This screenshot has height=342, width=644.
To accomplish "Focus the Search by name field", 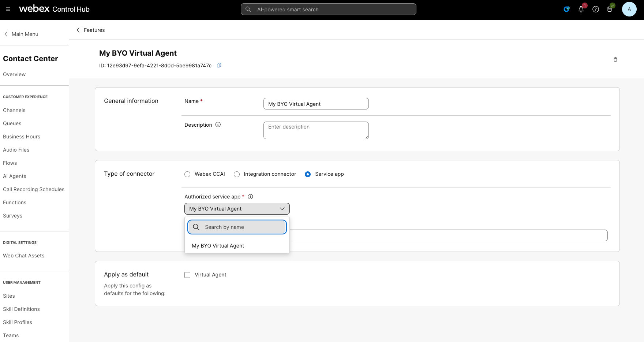I will coord(237,227).
